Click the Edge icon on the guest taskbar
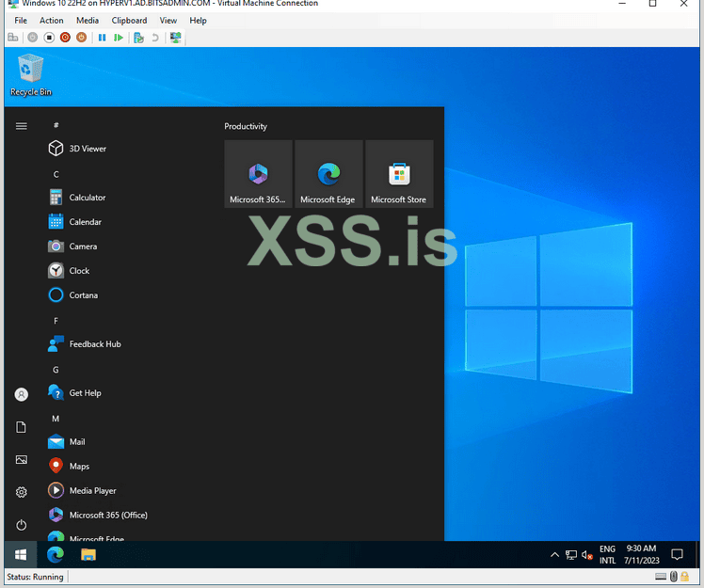 pos(56,555)
